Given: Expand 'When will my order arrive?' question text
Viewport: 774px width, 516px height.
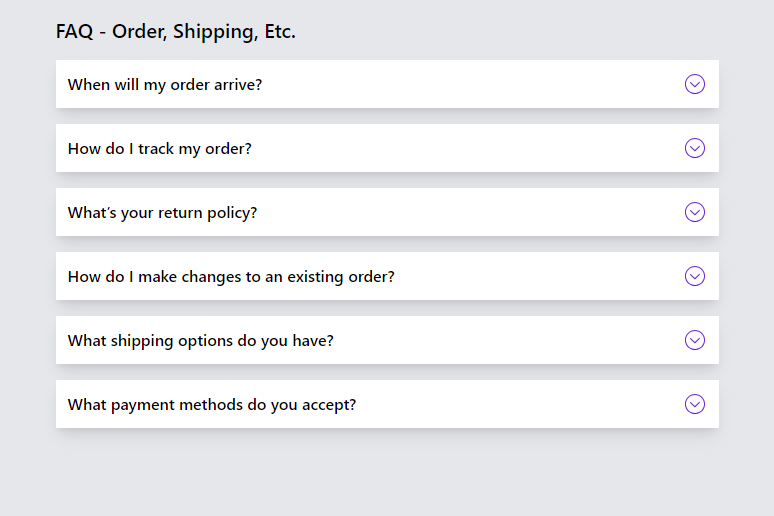Looking at the screenshot, I should (x=165, y=84).
